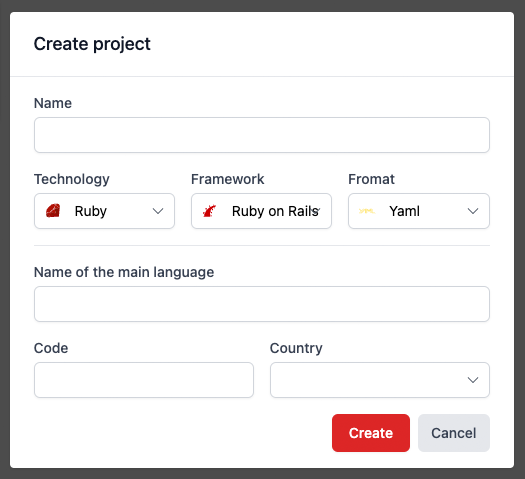The width and height of the screenshot is (525, 479).
Task: Focus the project Name input field
Action: [x=262, y=135]
